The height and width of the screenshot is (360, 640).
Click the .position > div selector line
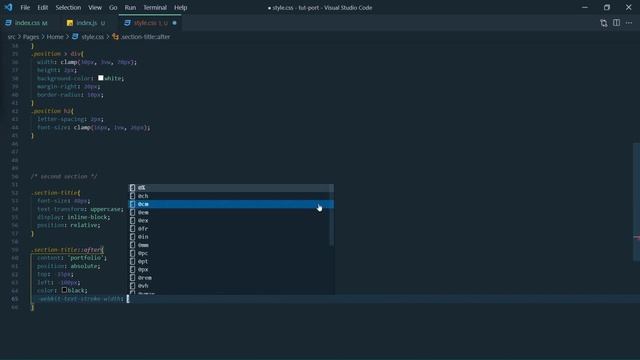pyautogui.click(x=58, y=54)
